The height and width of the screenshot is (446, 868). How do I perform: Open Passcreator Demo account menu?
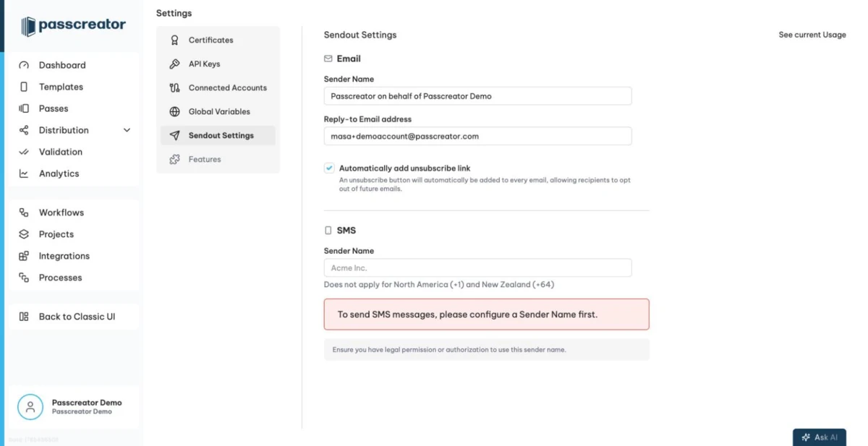point(73,407)
